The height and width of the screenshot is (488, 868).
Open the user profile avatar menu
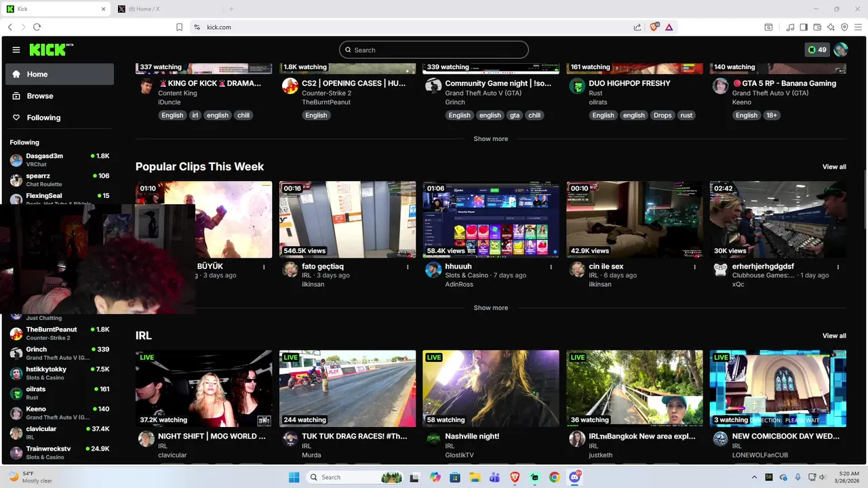pyautogui.click(x=841, y=49)
